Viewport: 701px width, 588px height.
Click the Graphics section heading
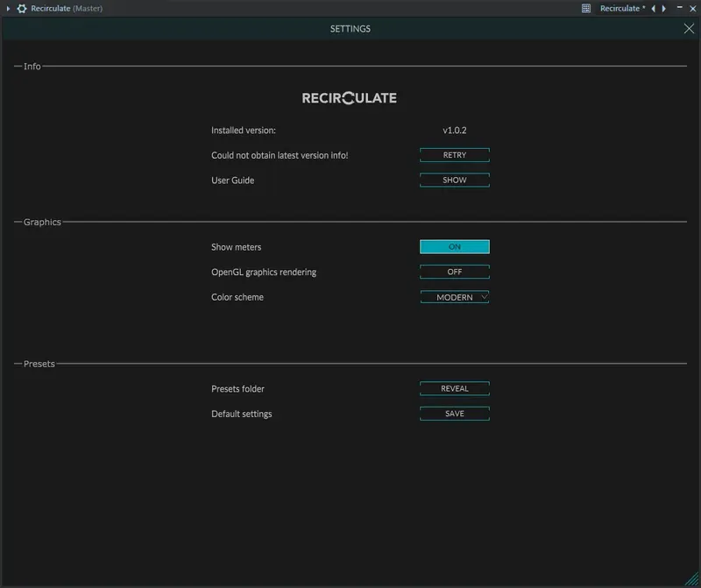(42, 222)
